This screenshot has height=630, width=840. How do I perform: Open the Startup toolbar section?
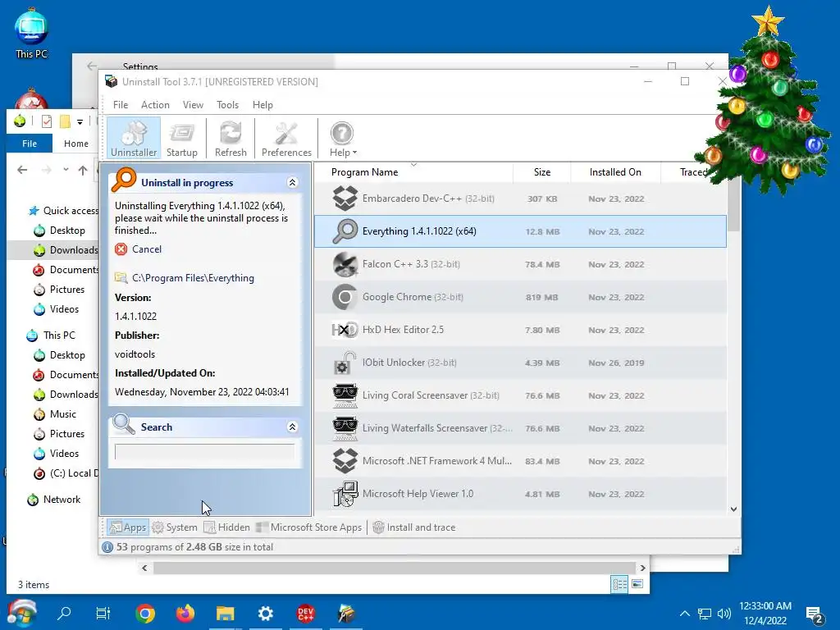[x=181, y=138]
